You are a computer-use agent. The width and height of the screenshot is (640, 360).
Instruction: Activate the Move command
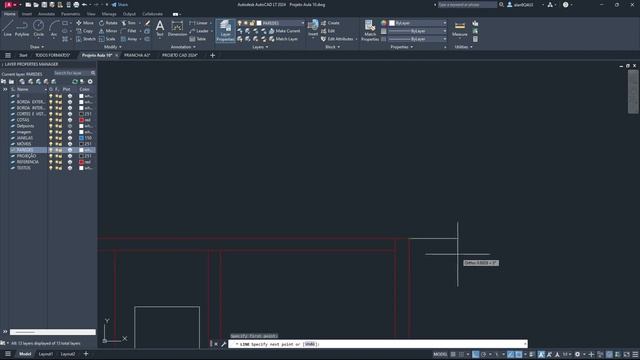pos(85,23)
